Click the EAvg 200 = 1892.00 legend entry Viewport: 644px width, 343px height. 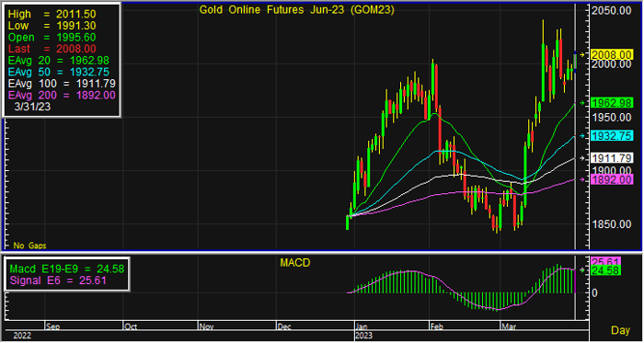[62, 96]
